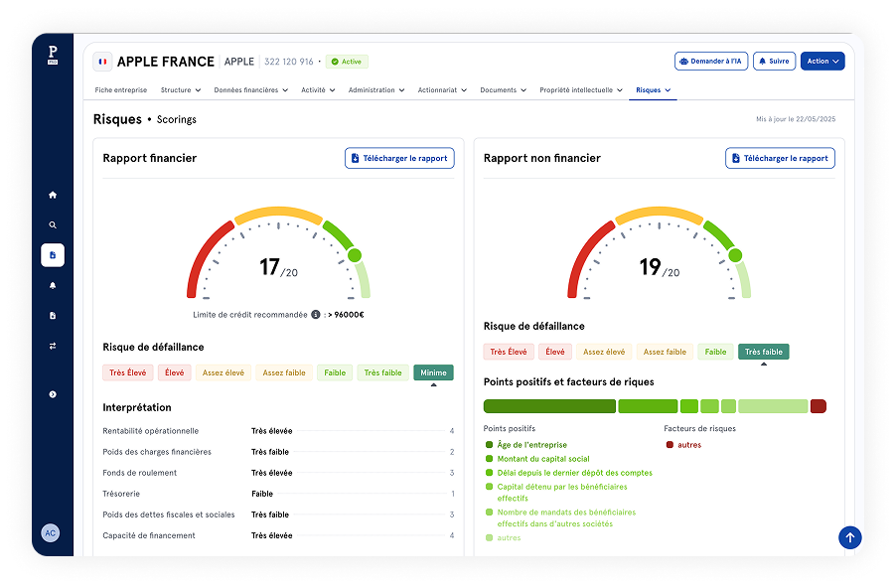The image size is (896, 588).
Task: Expand the Activité menu
Action: (x=318, y=90)
